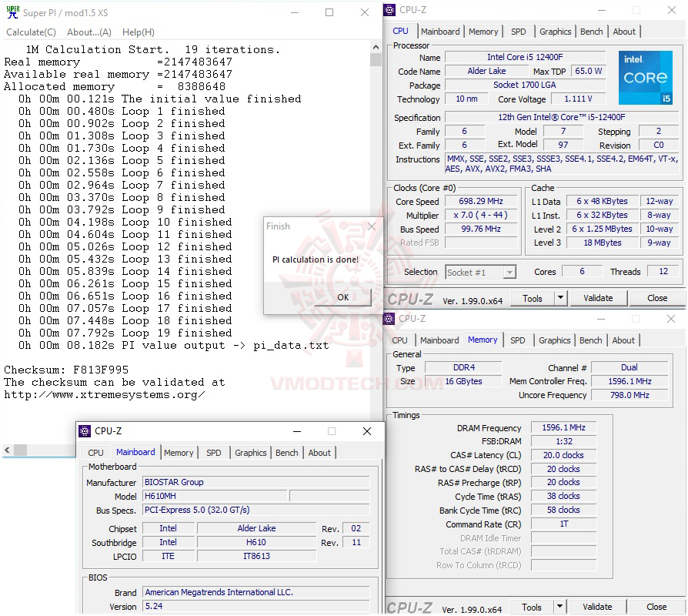Screen dimensions: 688x616
Task: Open Bench tab in top CPU-Z window
Action: point(591,32)
